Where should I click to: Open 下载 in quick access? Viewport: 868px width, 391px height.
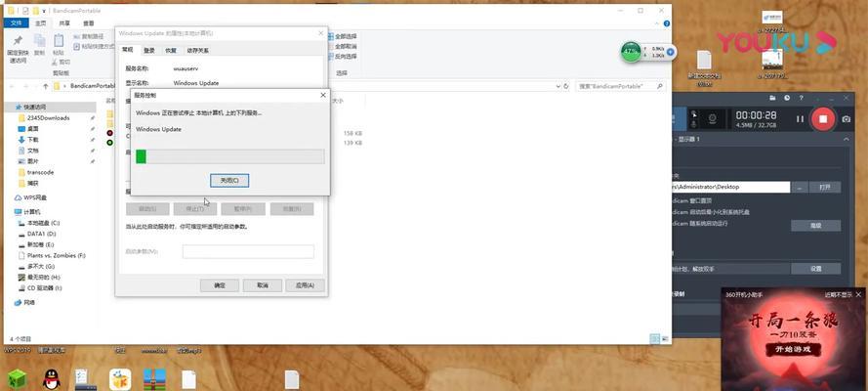32,140
